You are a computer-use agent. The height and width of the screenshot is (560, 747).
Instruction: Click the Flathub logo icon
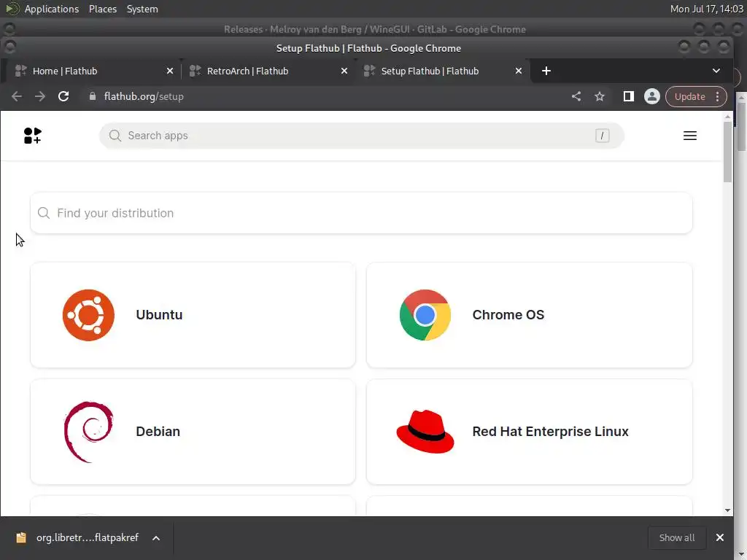pyautogui.click(x=32, y=136)
